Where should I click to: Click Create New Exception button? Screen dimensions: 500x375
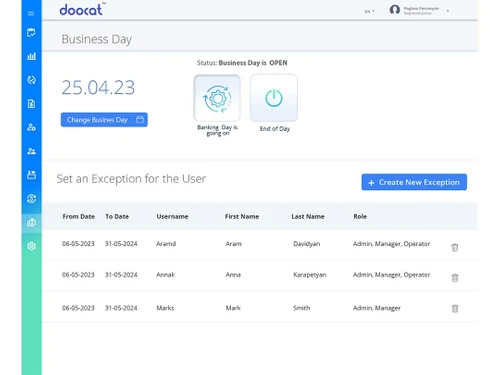414,182
